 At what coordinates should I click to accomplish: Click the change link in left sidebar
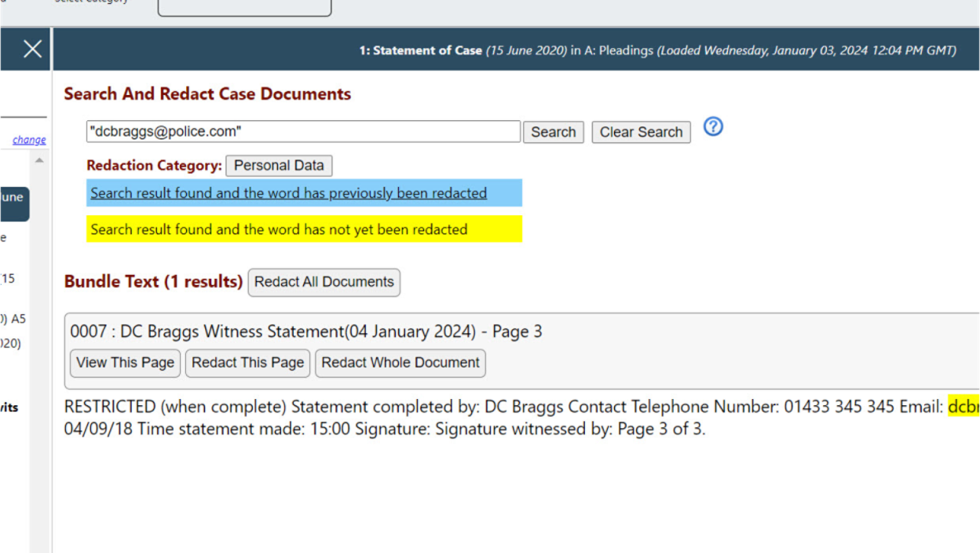point(29,139)
